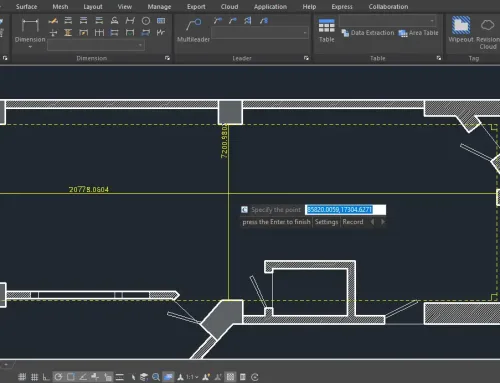Image resolution: width=500 pixels, height=383 pixels.
Task: Click the fourth icon in Dimension panel's top row
Action: point(99,21)
